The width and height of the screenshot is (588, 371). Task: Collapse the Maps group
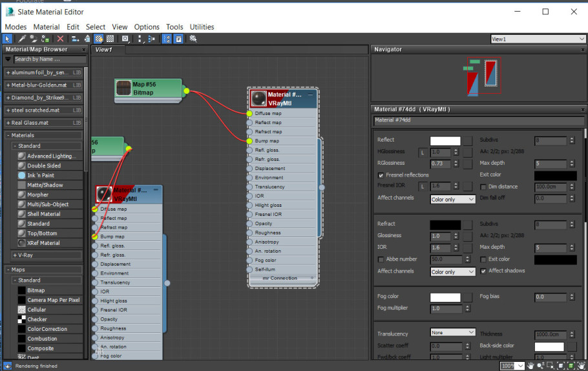click(8, 270)
